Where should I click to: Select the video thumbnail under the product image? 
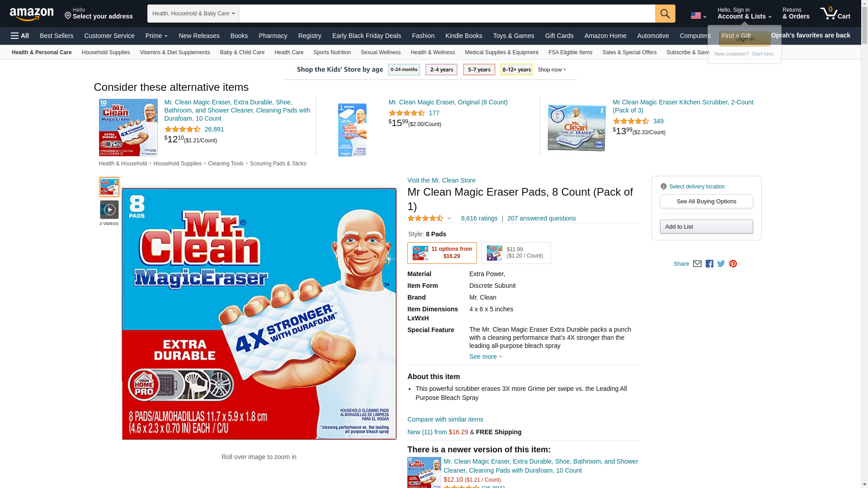(x=109, y=210)
